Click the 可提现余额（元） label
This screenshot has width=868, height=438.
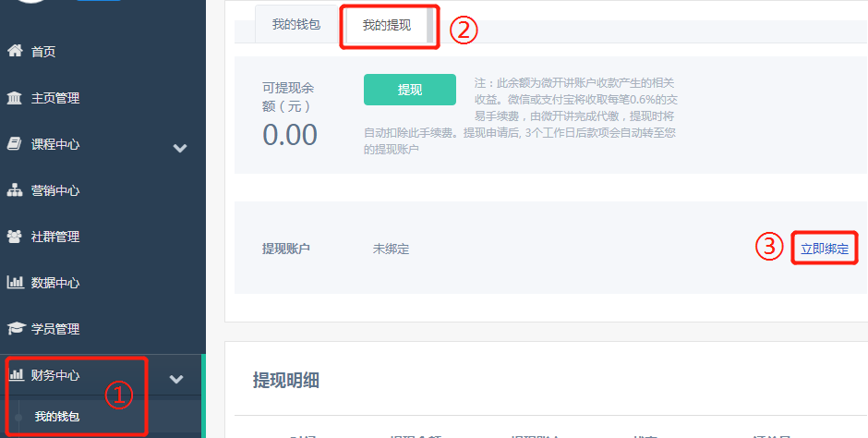pos(288,97)
